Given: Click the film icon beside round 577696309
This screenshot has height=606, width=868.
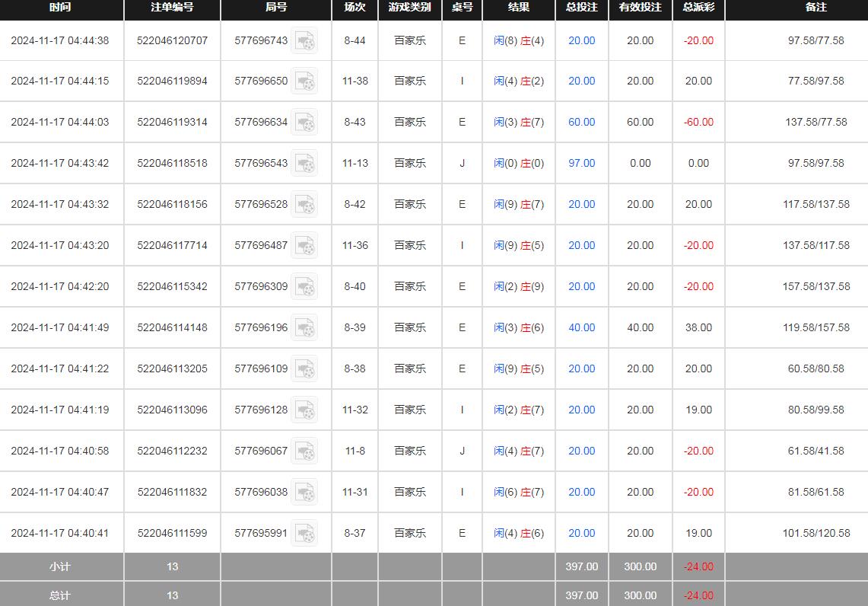Looking at the screenshot, I should 305,287.
